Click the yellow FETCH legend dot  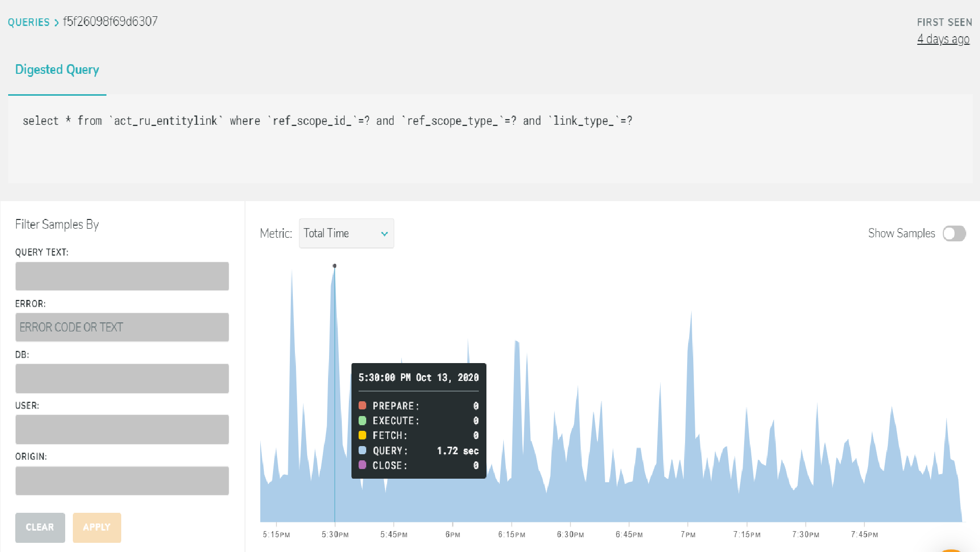click(362, 435)
